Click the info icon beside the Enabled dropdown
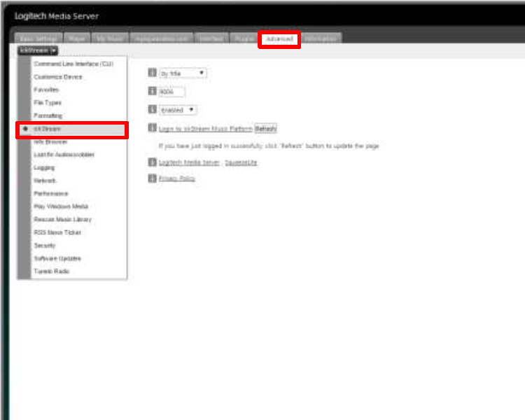The width and height of the screenshot is (525, 420). point(152,110)
